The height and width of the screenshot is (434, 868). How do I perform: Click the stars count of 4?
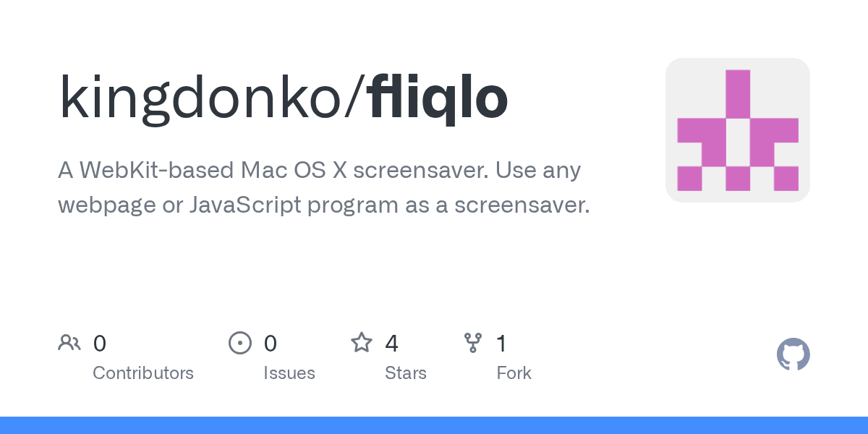391,344
